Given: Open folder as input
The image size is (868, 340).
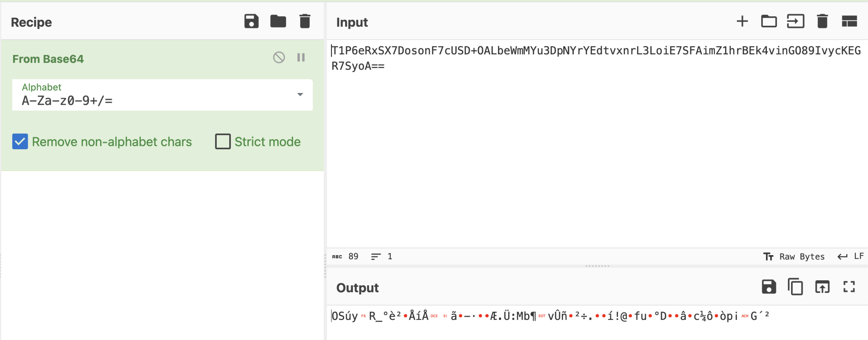Looking at the screenshot, I should [x=769, y=21].
